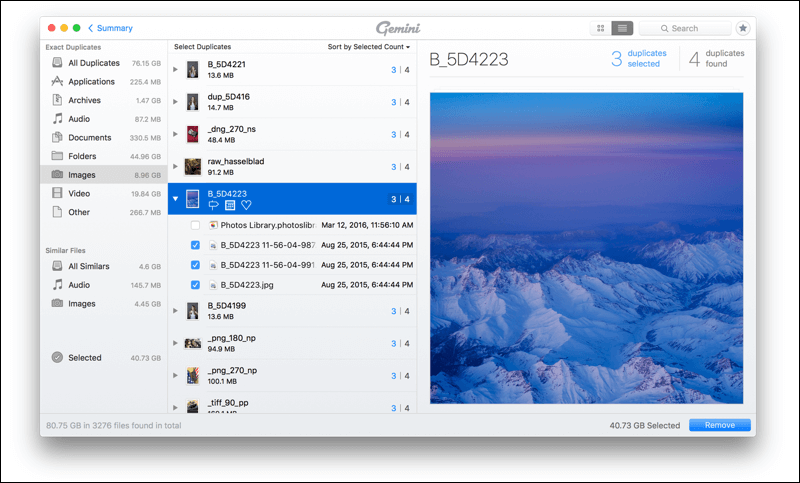Click the heart icon under B_5D4223
The height and width of the screenshot is (483, 800).
click(246, 205)
